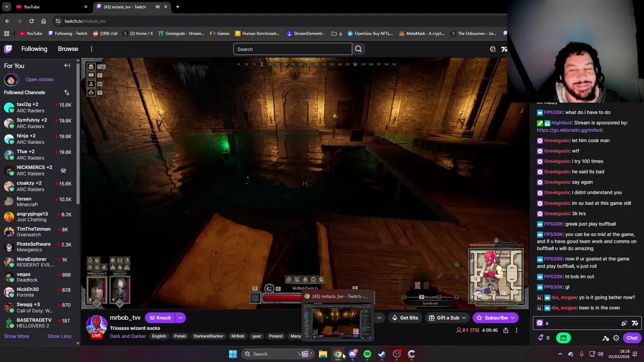The width and height of the screenshot is (644, 362).
Task: Open the stream more options menu
Action: tap(516, 330)
